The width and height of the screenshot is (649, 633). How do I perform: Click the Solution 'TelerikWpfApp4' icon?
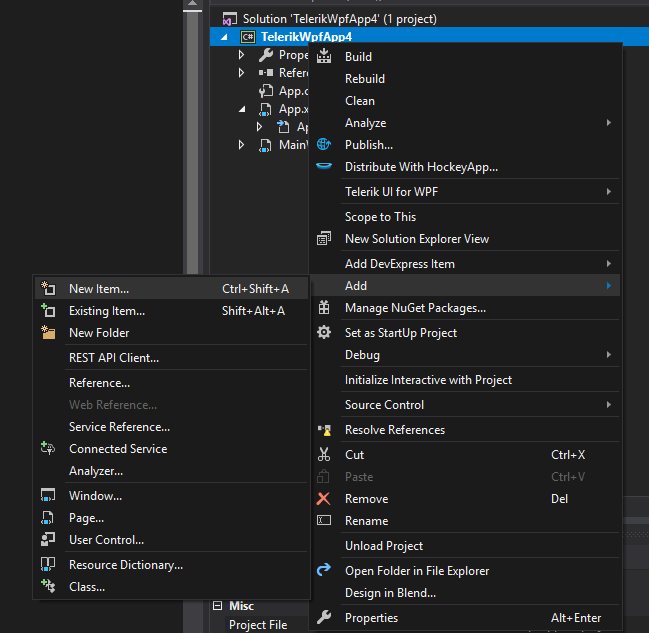click(x=230, y=19)
